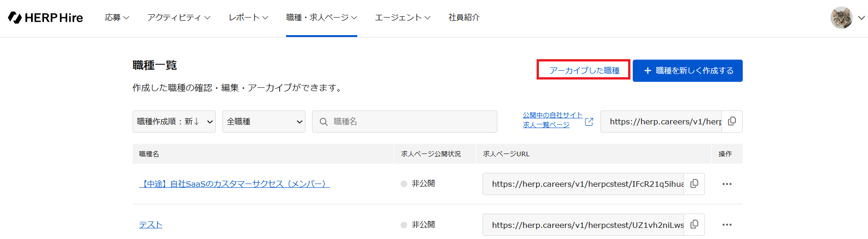Screen dimensions: 868x239
Task: Expand the 職種作成順 sort dropdown
Action: pos(174,122)
